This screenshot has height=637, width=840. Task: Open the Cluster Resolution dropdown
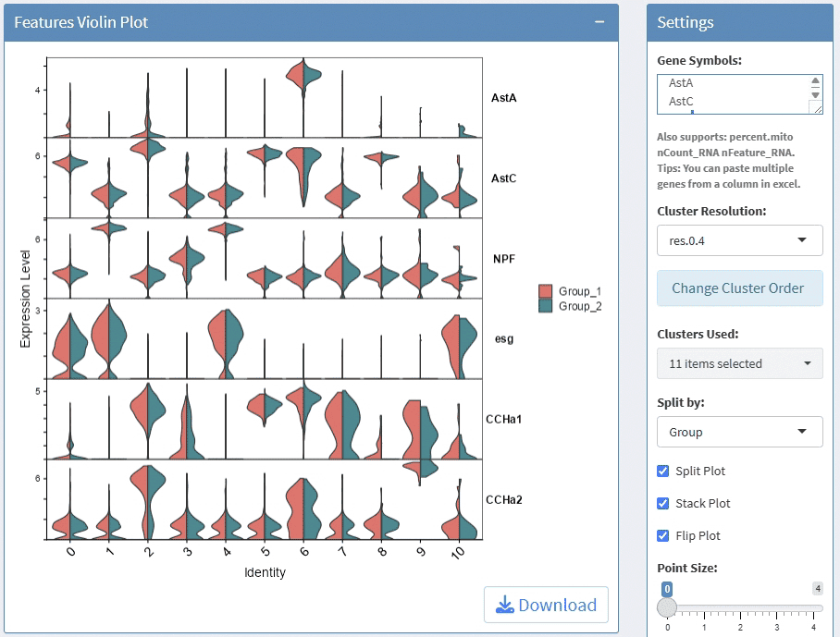pos(738,240)
